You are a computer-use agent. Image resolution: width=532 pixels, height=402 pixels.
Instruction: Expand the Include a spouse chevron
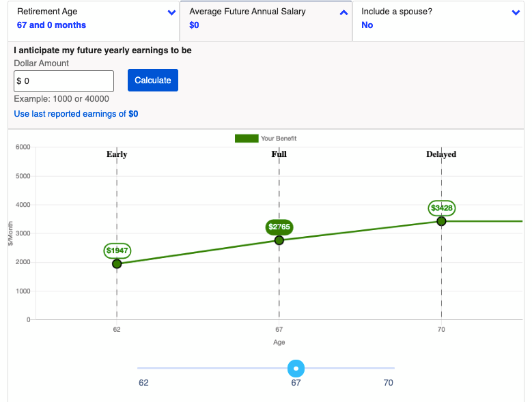pos(516,13)
